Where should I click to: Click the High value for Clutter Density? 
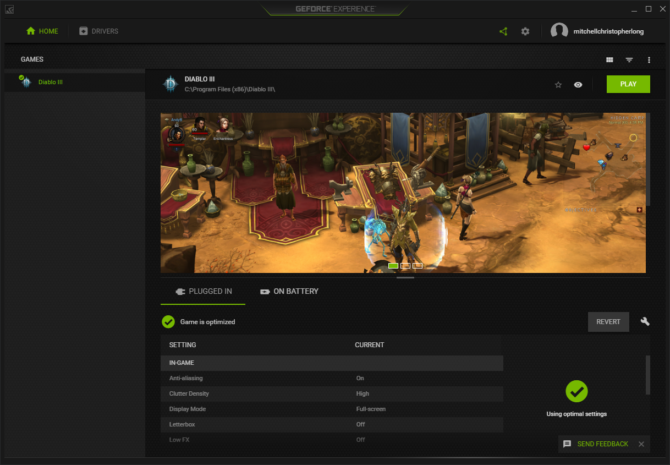point(362,394)
